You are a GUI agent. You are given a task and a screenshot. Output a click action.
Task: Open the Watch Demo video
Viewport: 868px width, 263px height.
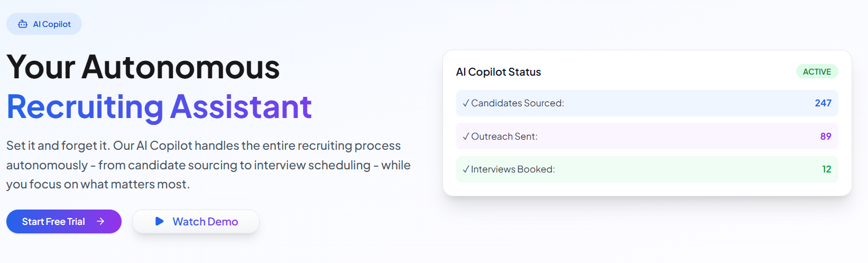pos(196,221)
